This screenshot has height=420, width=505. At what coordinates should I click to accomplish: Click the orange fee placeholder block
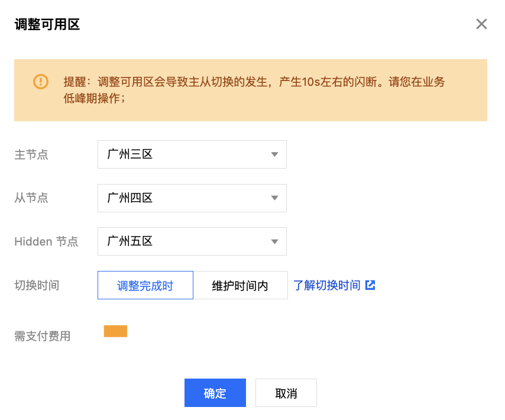(116, 331)
